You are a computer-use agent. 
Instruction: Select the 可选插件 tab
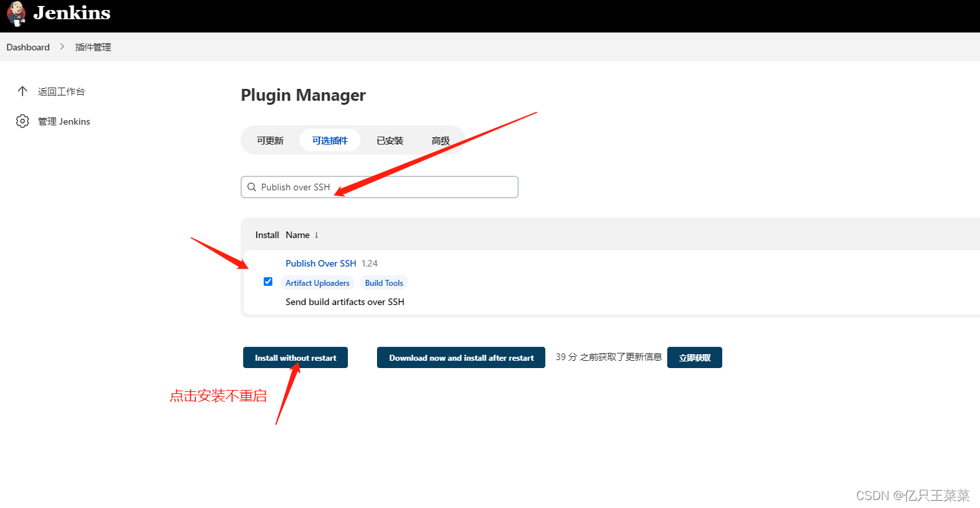(x=330, y=141)
